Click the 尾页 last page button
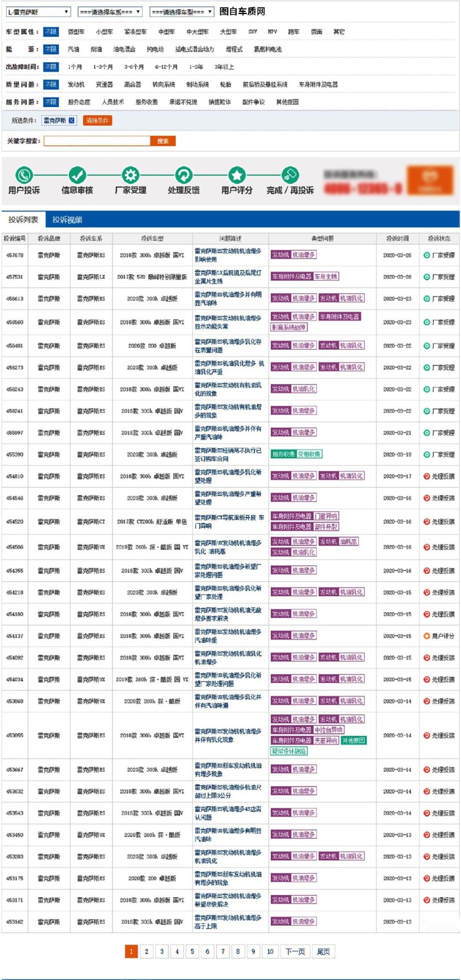Viewport: 461px width, 980px height. (324, 951)
